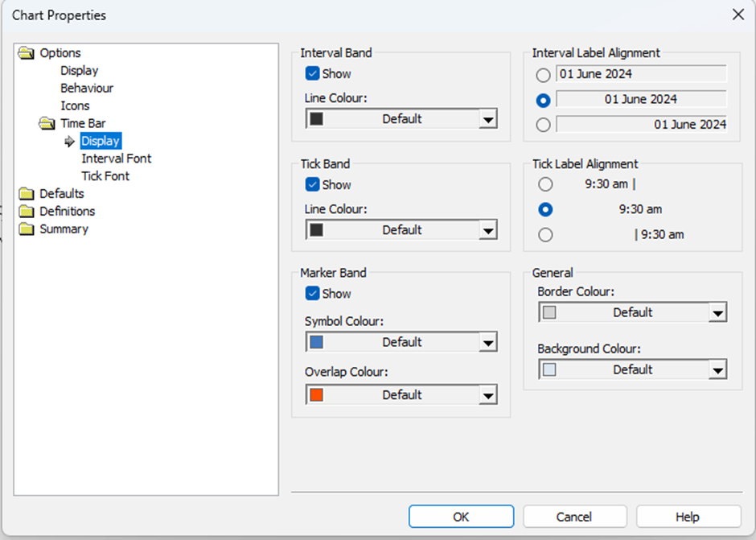Click the Marker Band symbol colour swatch icon
Viewport: 756px width, 540px height.
315,341
